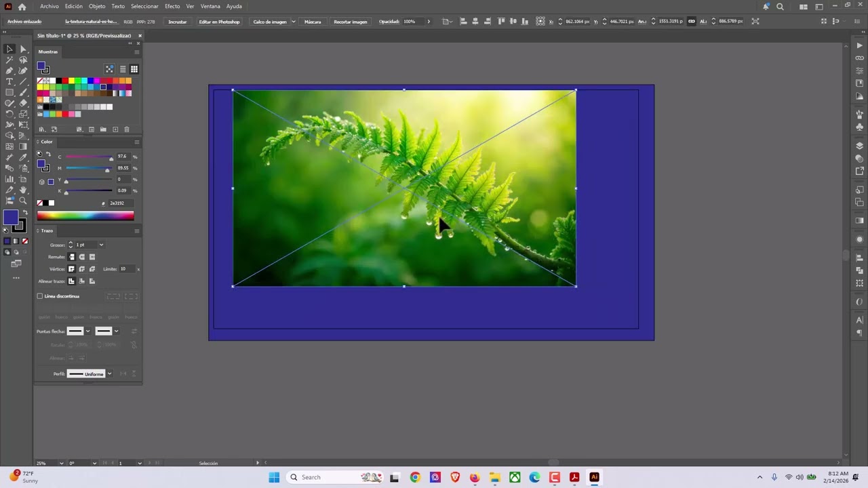Select the Eraser tool
This screenshot has height=488, width=868.
pos(23,103)
